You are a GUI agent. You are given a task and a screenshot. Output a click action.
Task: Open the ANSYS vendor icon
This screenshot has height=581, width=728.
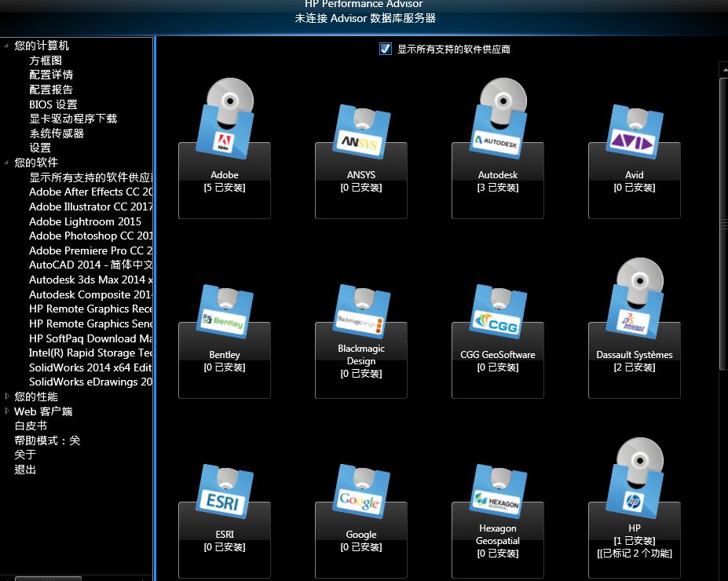[x=361, y=131]
